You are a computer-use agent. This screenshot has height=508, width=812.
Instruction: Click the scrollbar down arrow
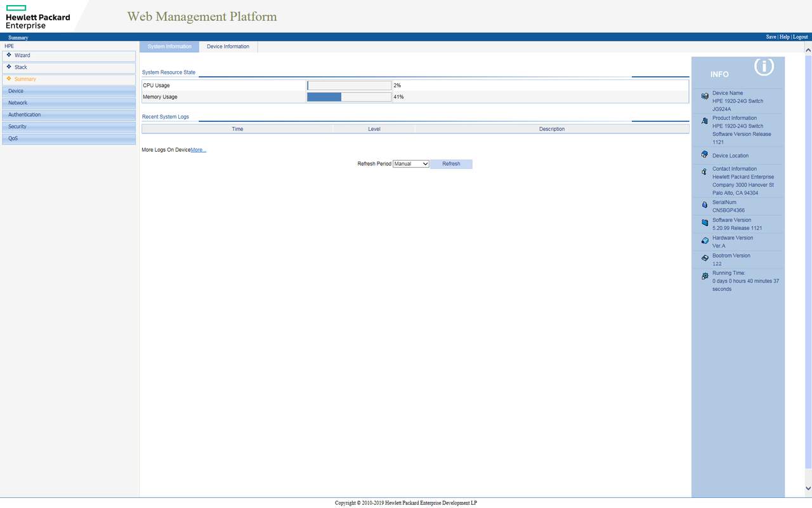click(808, 488)
